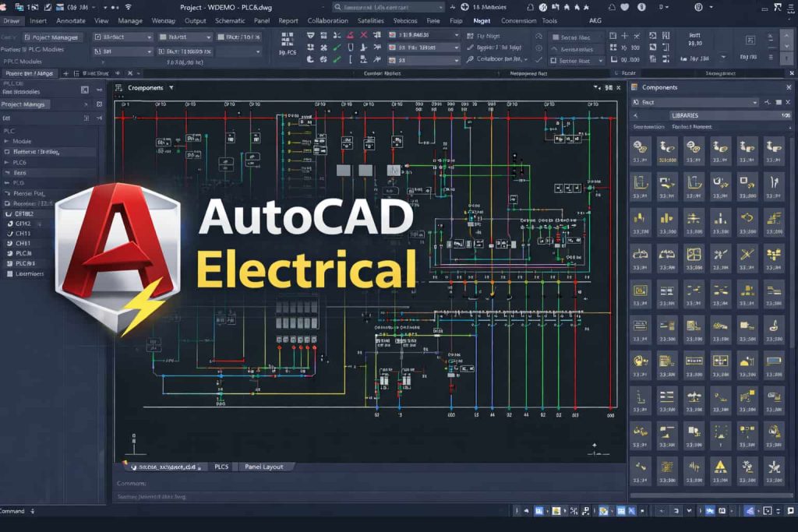Switch to the PLCS layout tab
The height and width of the screenshot is (532, 798).
coord(221,467)
